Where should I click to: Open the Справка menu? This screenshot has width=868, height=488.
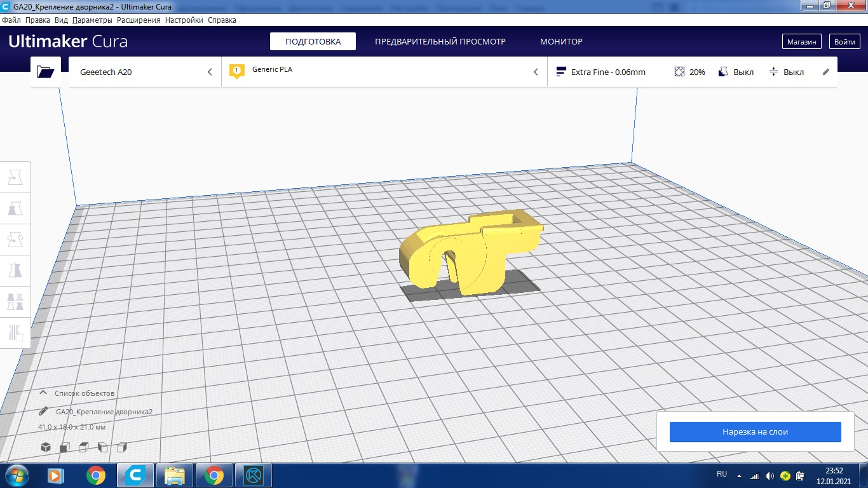tap(222, 20)
